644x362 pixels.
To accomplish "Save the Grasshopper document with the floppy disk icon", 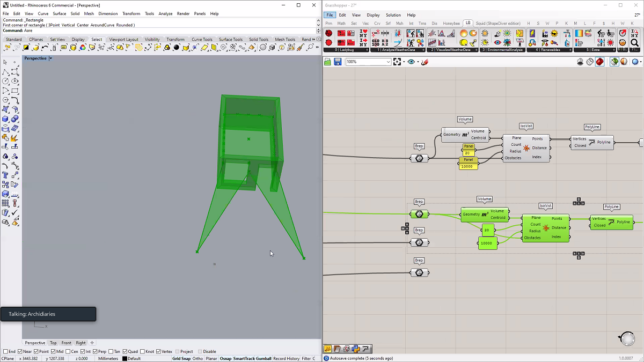I will point(338,62).
